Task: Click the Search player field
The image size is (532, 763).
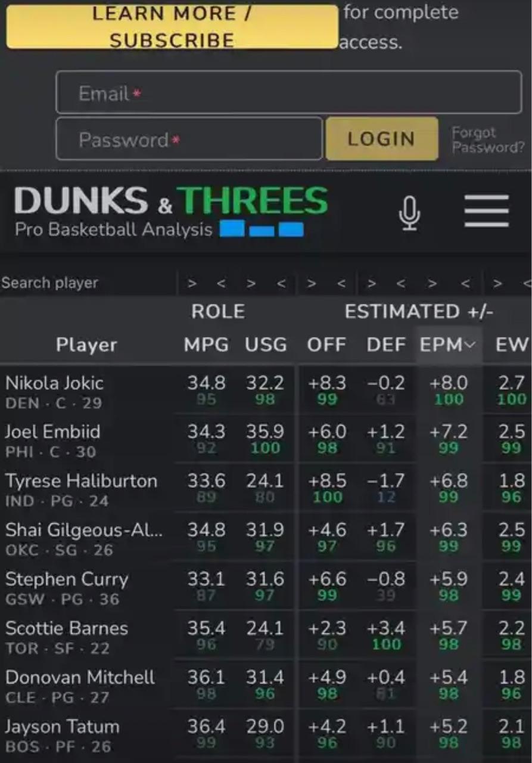Action: 88,283
